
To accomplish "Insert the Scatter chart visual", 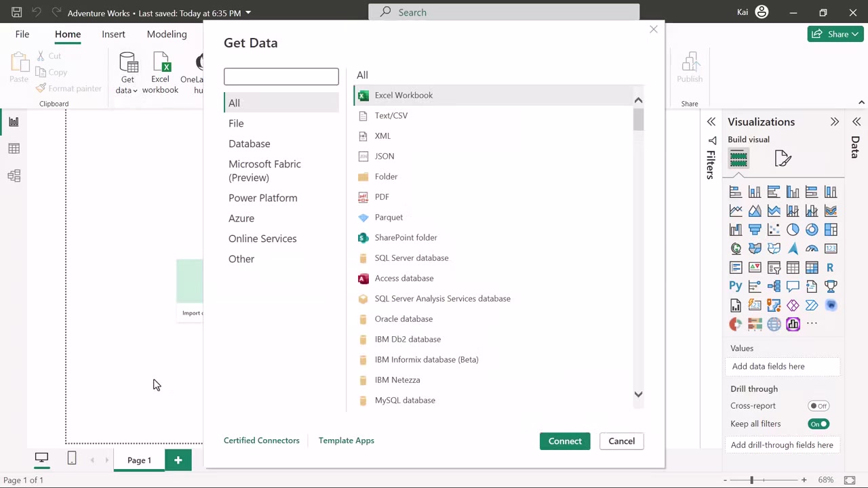I will click(774, 230).
